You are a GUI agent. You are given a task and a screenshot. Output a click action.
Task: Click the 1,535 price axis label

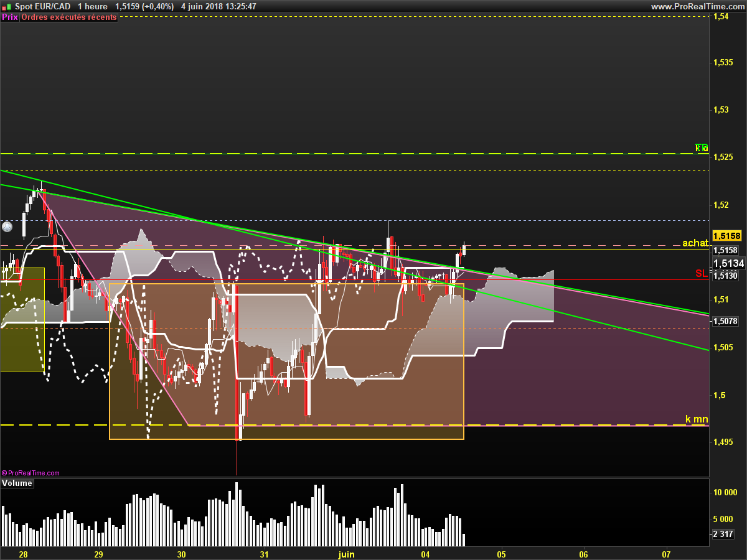725,62
